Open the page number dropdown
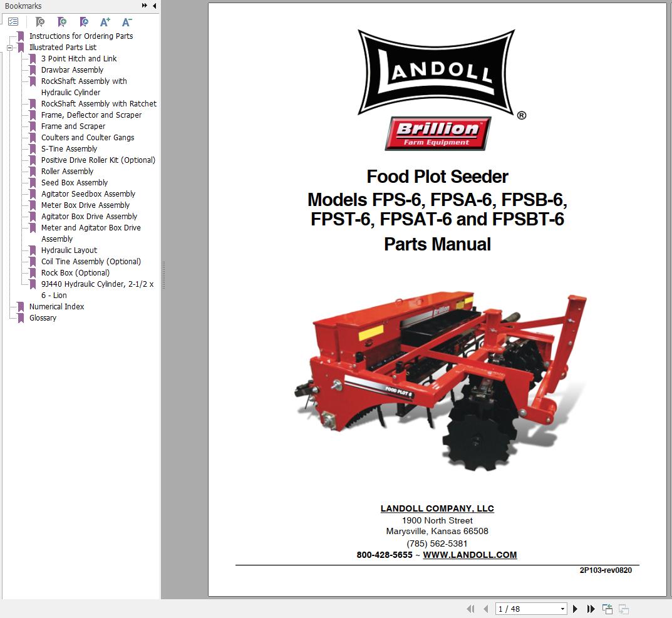The image size is (672, 618). point(562,608)
